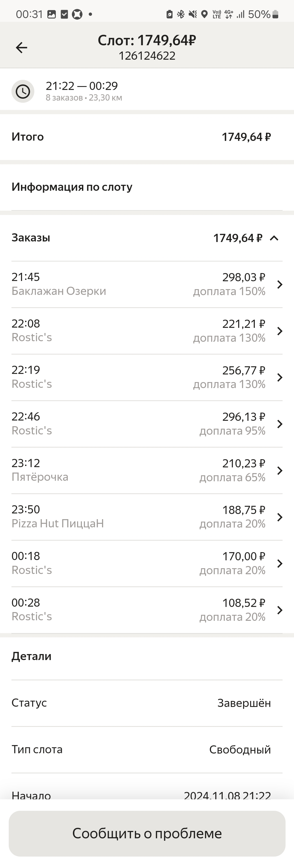Screen dimensions: 294x868
Task: Open the 00:18 Rostic's order details
Action: [147, 563]
